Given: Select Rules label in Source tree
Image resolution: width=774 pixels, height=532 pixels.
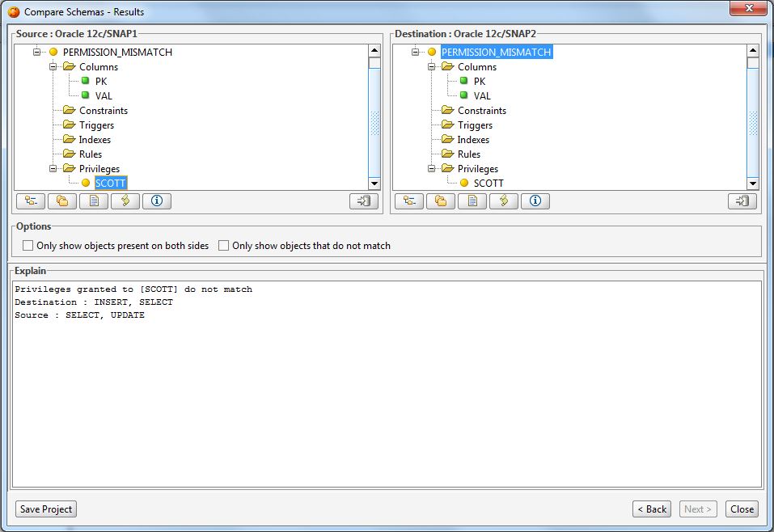Looking at the screenshot, I should (x=91, y=154).
